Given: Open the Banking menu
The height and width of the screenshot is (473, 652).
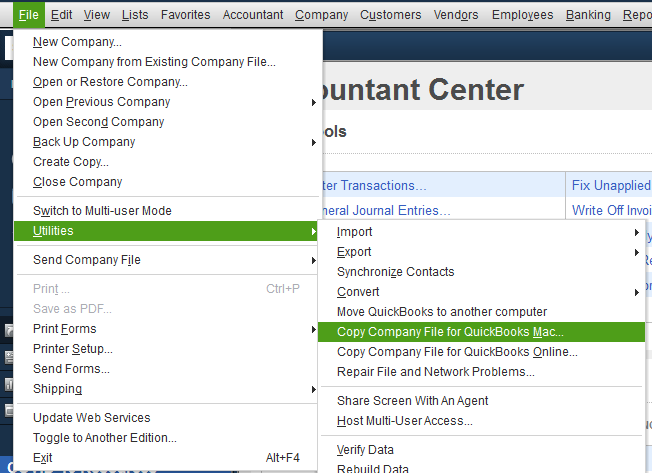Looking at the screenshot, I should 588,15.
